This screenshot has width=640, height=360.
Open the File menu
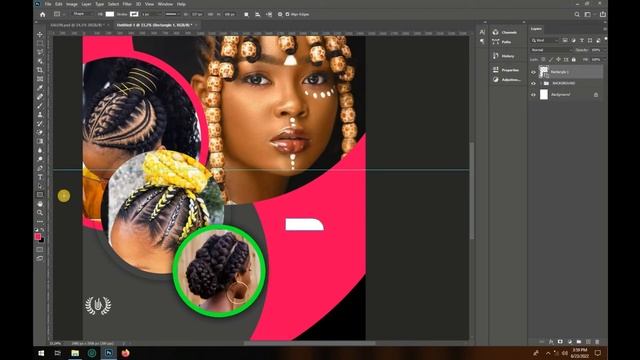click(x=48, y=4)
